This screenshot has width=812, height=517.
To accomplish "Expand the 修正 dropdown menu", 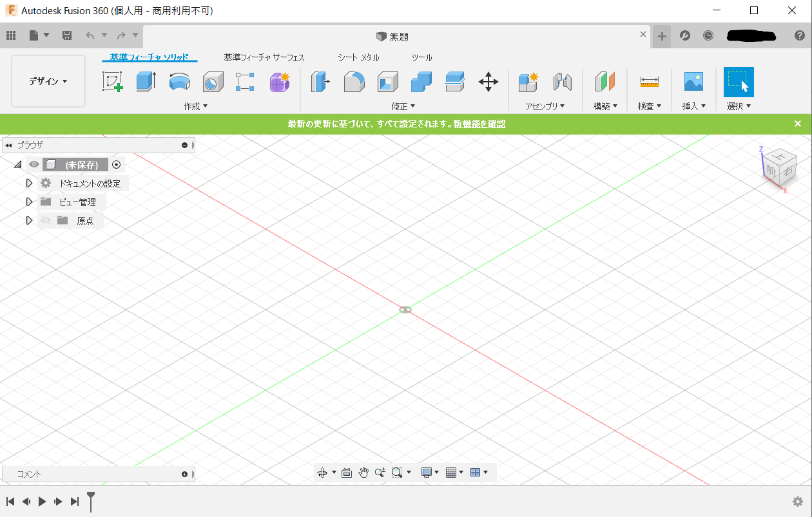I will (x=403, y=106).
